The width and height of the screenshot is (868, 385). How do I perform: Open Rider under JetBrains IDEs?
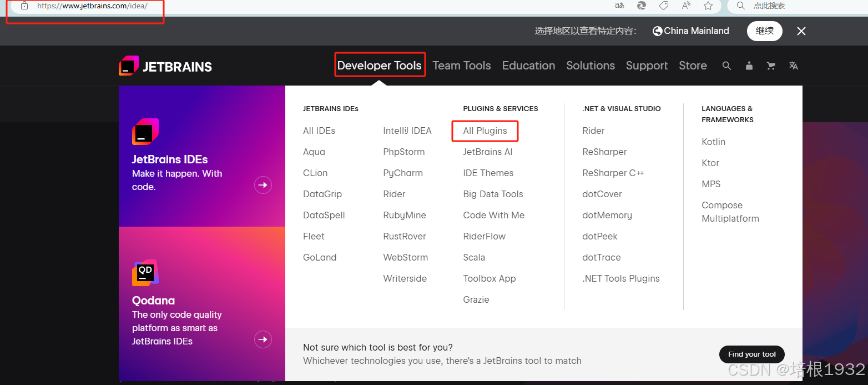coord(394,194)
